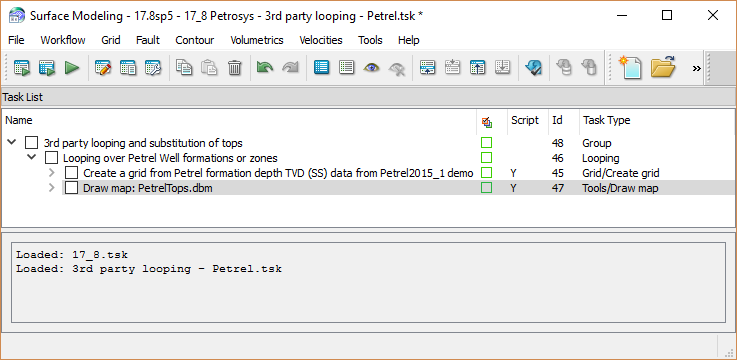This screenshot has width=737, height=360.
Task: Click the Task Type column header
Action: point(607,120)
